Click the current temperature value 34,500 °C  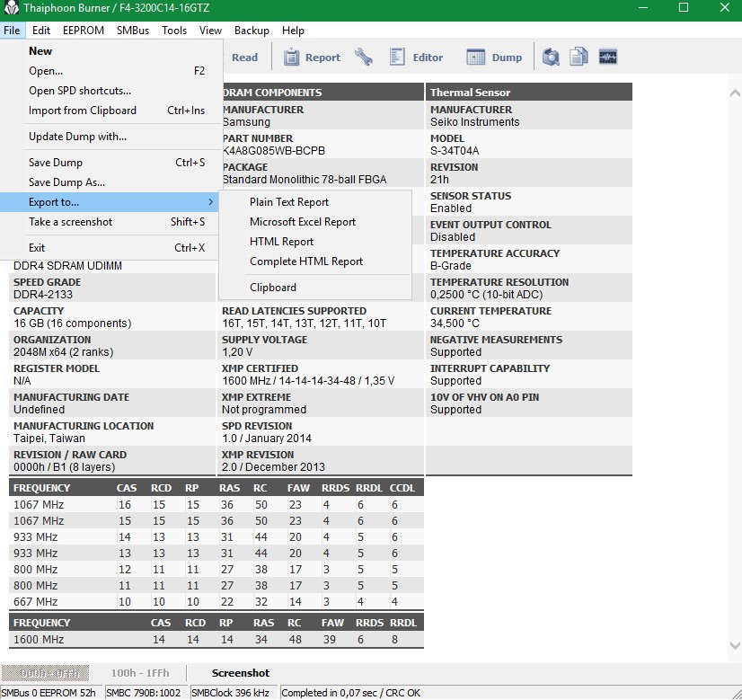[x=455, y=323]
